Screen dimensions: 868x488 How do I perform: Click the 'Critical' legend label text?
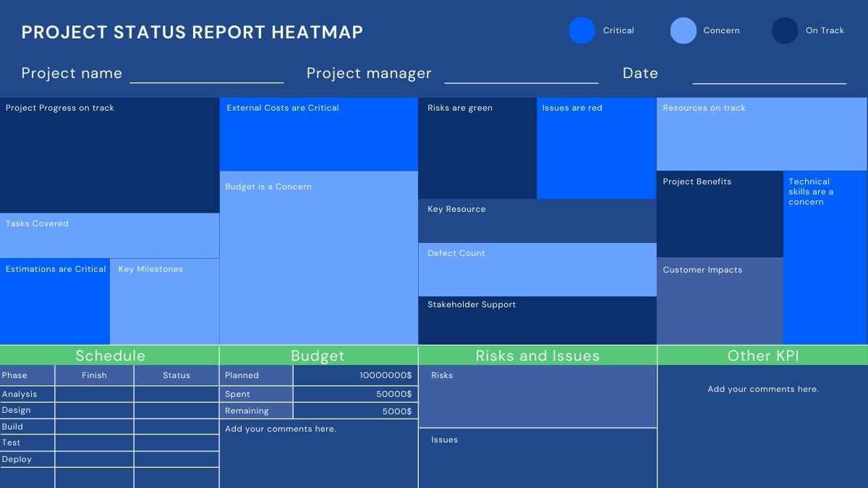pyautogui.click(x=618, y=30)
